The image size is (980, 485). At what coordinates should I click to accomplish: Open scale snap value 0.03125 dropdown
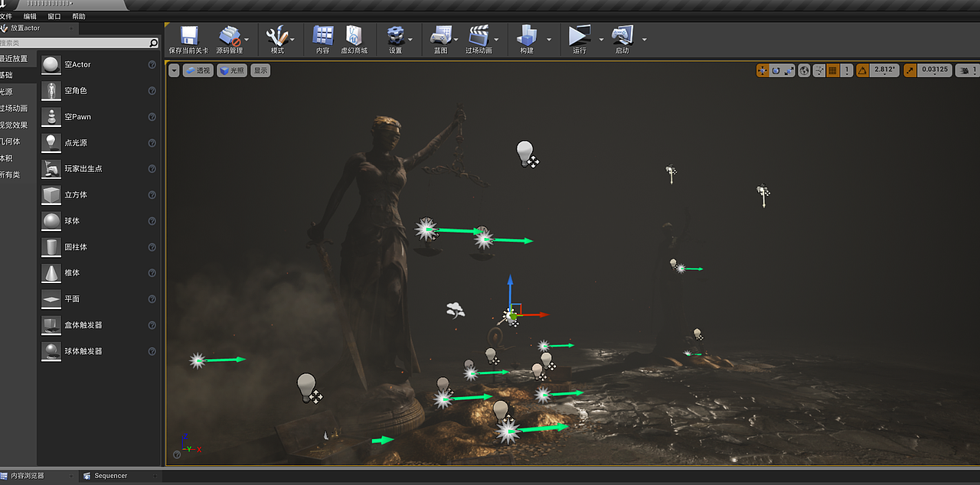click(x=934, y=70)
